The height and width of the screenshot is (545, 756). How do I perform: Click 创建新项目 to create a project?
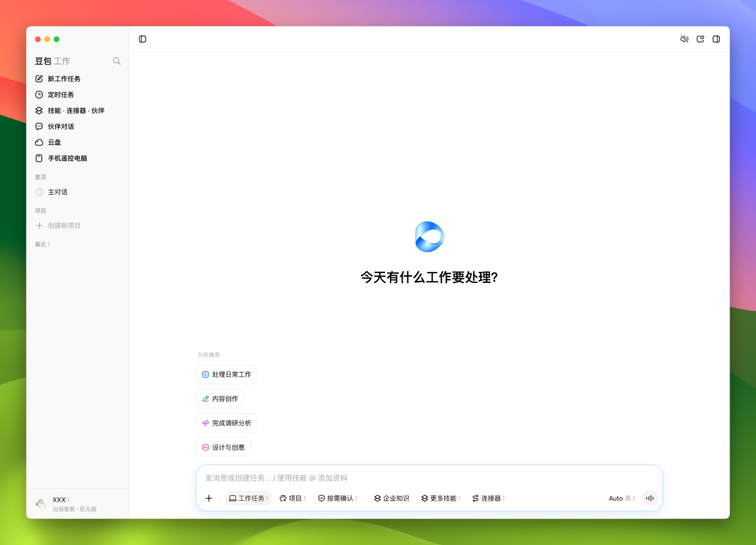(77, 226)
